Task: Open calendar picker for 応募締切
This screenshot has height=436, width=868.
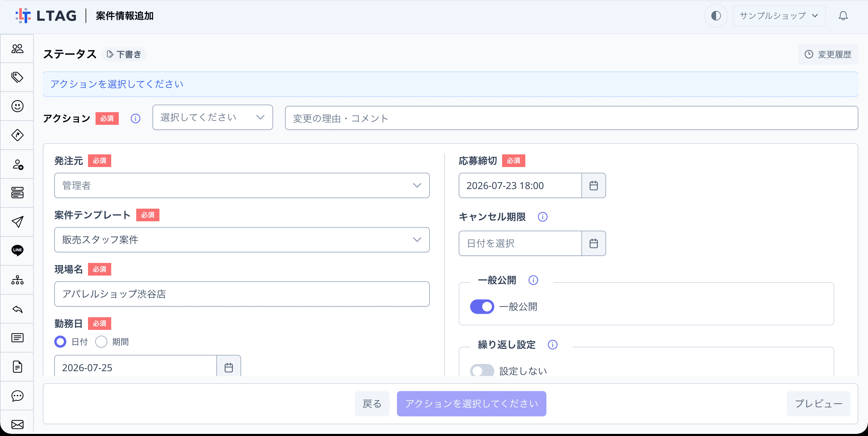Action: (593, 185)
